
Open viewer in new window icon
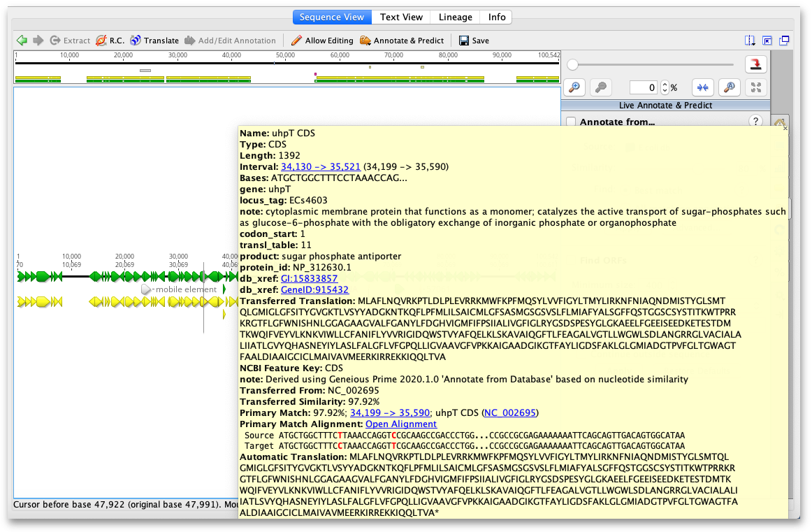784,41
